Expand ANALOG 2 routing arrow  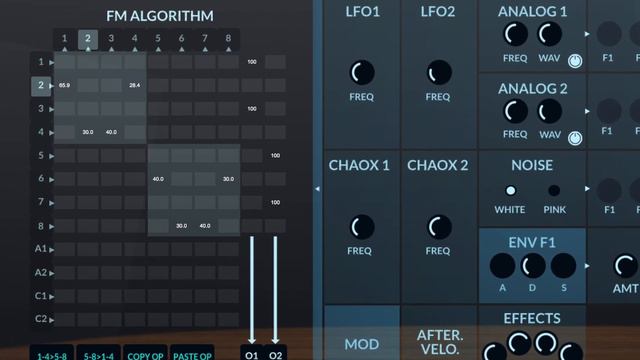(587, 111)
